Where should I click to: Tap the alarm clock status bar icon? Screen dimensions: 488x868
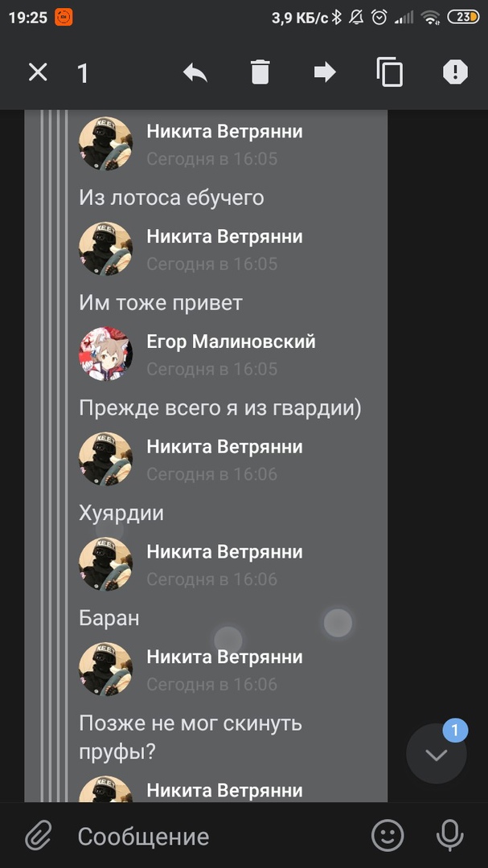(x=379, y=17)
